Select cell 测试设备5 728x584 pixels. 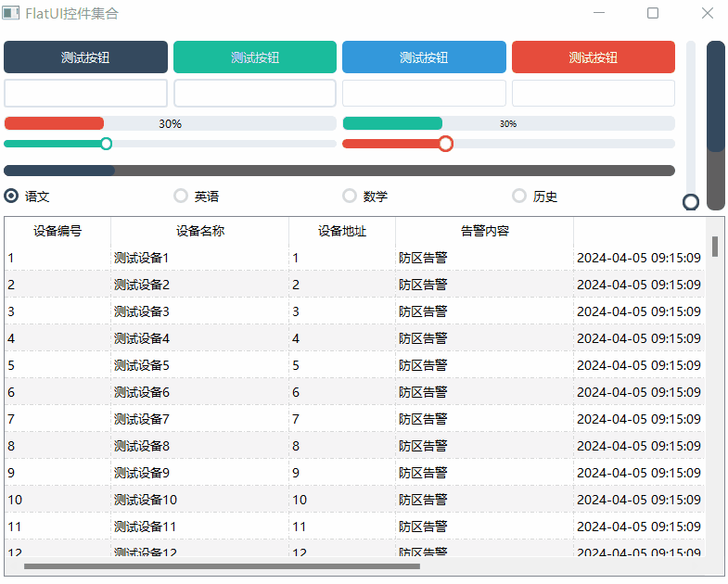[199, 365]
